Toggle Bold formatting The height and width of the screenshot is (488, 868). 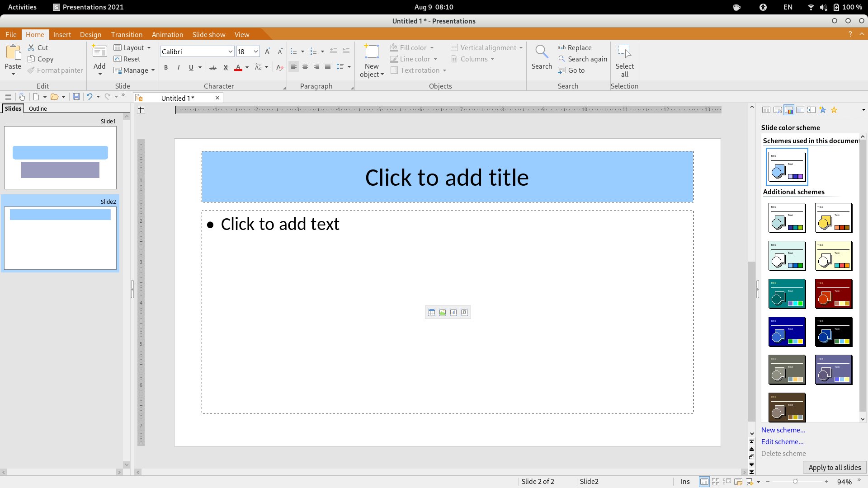(166, 67)
